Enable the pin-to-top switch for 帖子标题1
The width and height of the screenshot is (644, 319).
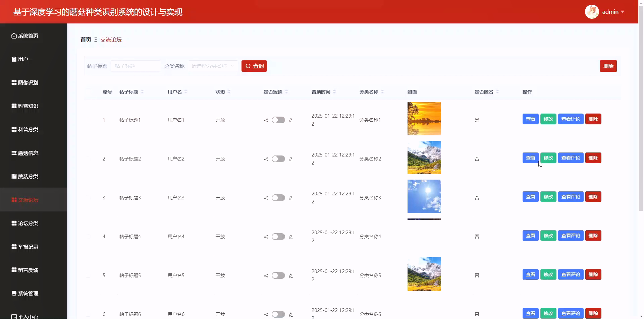pyautogui.click(x=278, y=120)
